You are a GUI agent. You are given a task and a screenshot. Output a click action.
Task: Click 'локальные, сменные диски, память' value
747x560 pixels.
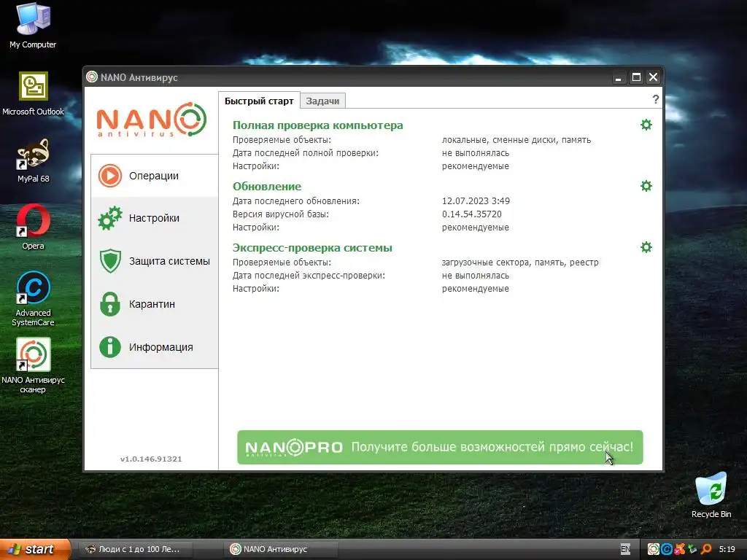coord(516,140)
